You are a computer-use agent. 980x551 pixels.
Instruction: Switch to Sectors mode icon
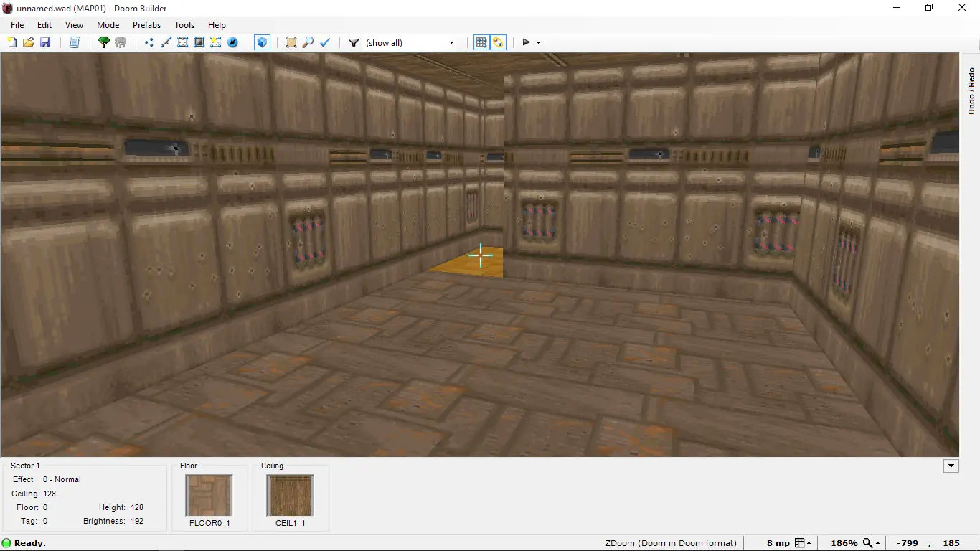(x=183, y=43)
